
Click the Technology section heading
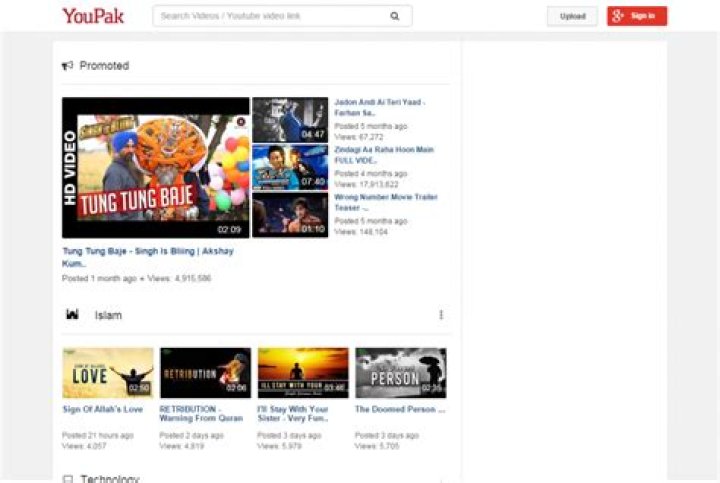(x=110, y=478)
